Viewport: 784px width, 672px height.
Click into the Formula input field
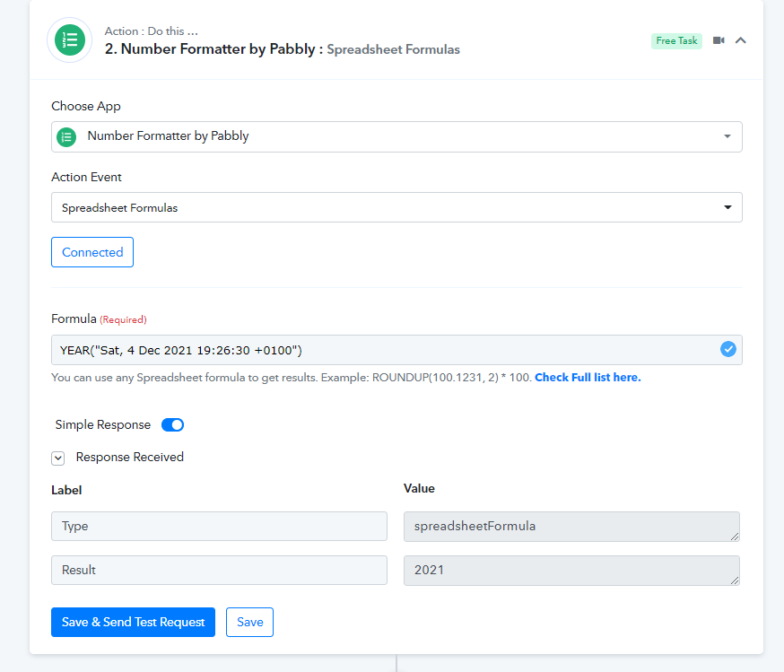coord(396,350)
